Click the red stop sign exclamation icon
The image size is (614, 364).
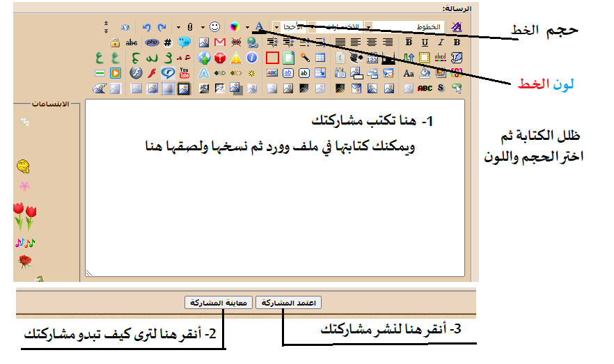220,58
